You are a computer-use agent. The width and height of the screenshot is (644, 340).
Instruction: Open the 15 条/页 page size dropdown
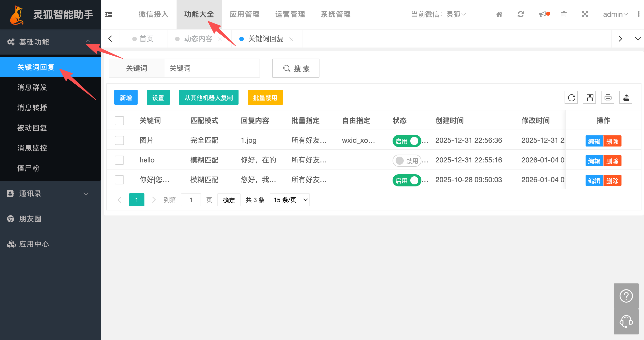point(290,200)
